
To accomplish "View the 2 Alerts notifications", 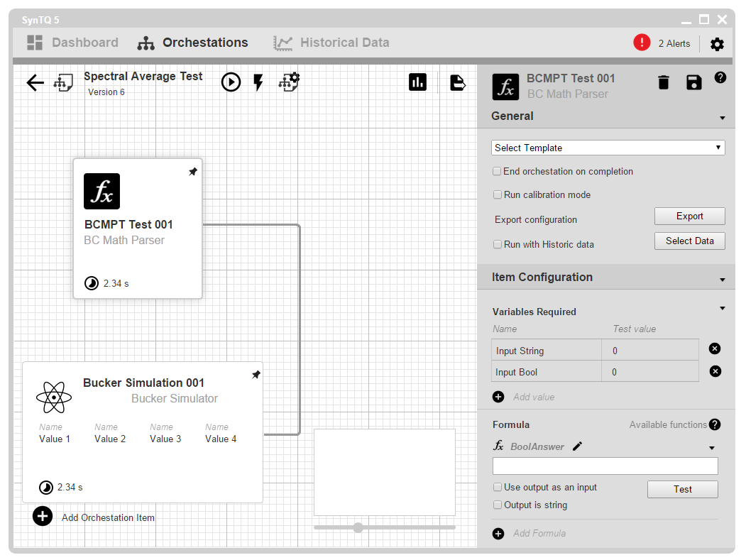I will tap(674, 43).
